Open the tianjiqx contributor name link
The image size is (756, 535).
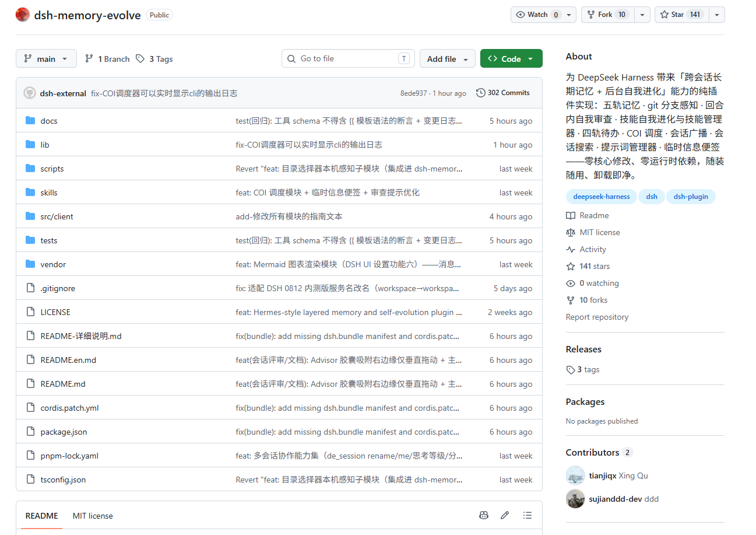603,475
